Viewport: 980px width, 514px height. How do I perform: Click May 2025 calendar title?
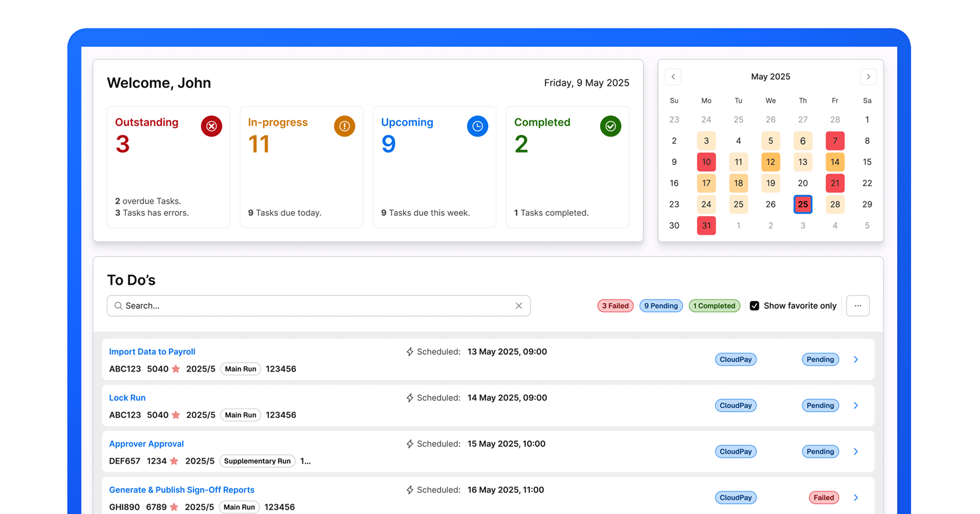pos(770,76)
